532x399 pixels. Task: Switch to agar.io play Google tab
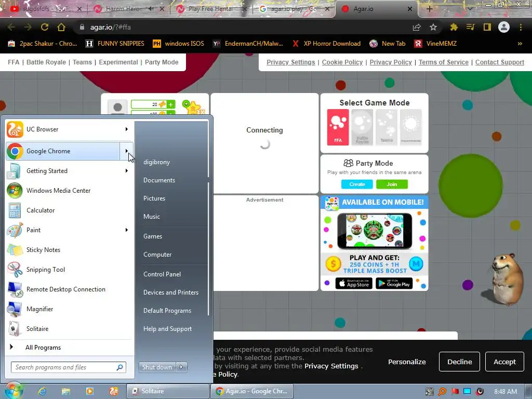point(293,9)
